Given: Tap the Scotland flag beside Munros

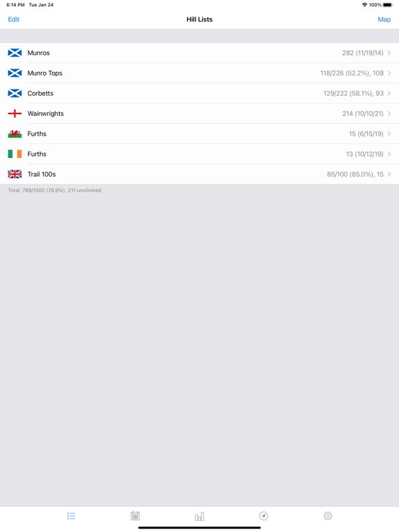Looking at the screenshot, I should pyautogui.click(x=15, y=53).
